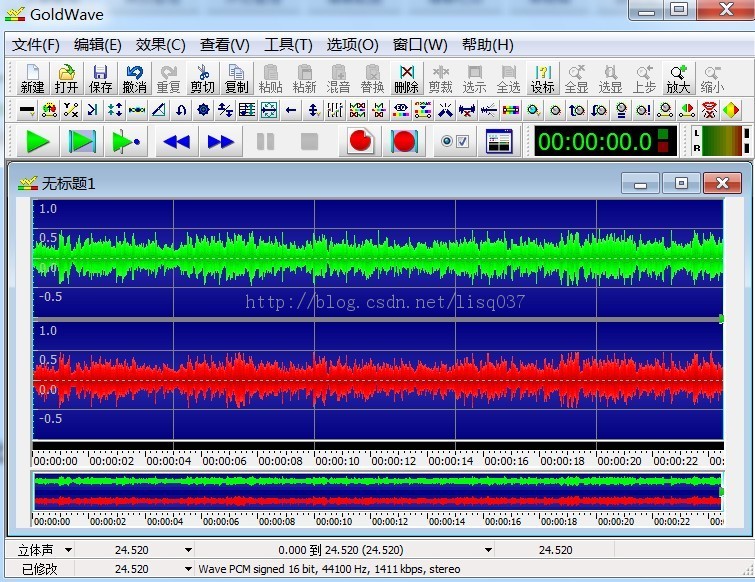Image resolution: width=755 pixels, height=582 pixels.
Task: Click the red right channel waveform
Action: 378,380
